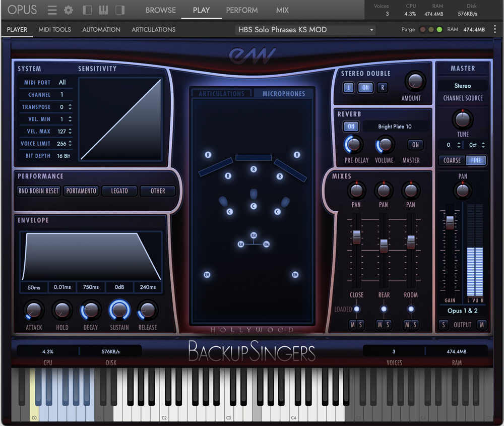Turn off the Reverb ON switch

pyautogui.click(x=351, y=127)
